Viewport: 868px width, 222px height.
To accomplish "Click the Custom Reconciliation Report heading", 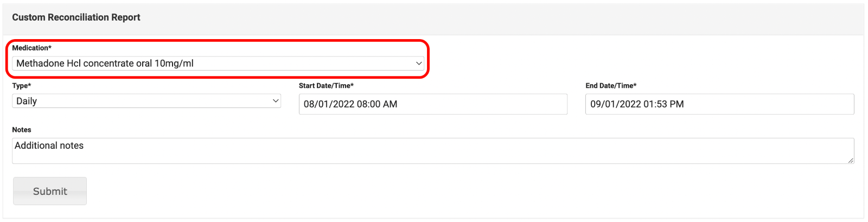I will pyautogui.click(x=76, y=17).
